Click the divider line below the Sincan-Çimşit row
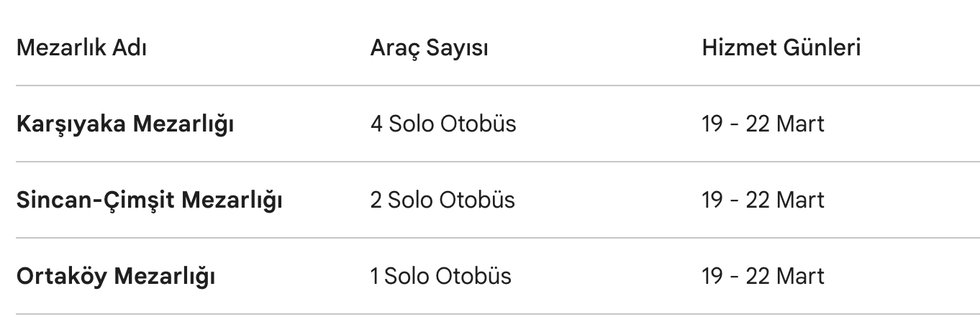Viewport: 980px width, 332px height. tap(490, 238)
